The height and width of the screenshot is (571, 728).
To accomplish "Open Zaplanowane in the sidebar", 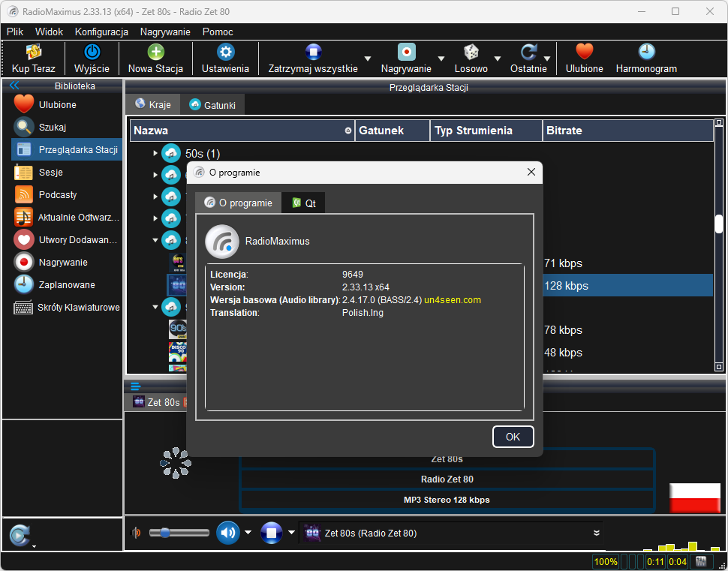I will [67, 284].
